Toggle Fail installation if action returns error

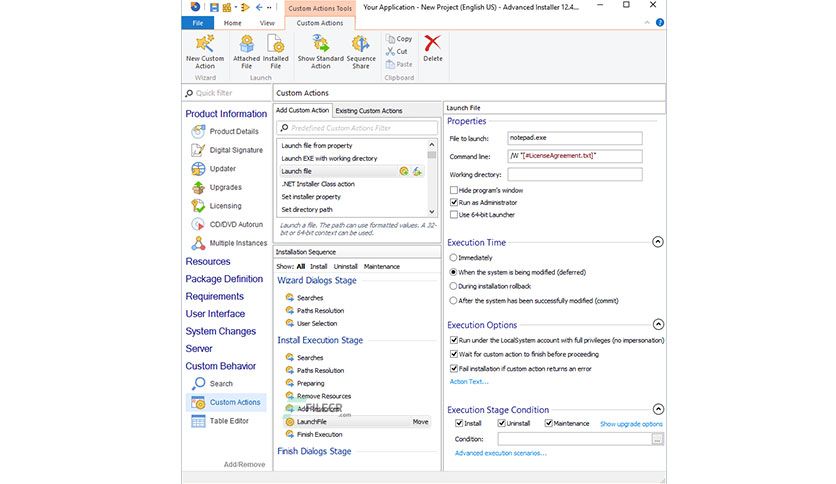(454, 368)
